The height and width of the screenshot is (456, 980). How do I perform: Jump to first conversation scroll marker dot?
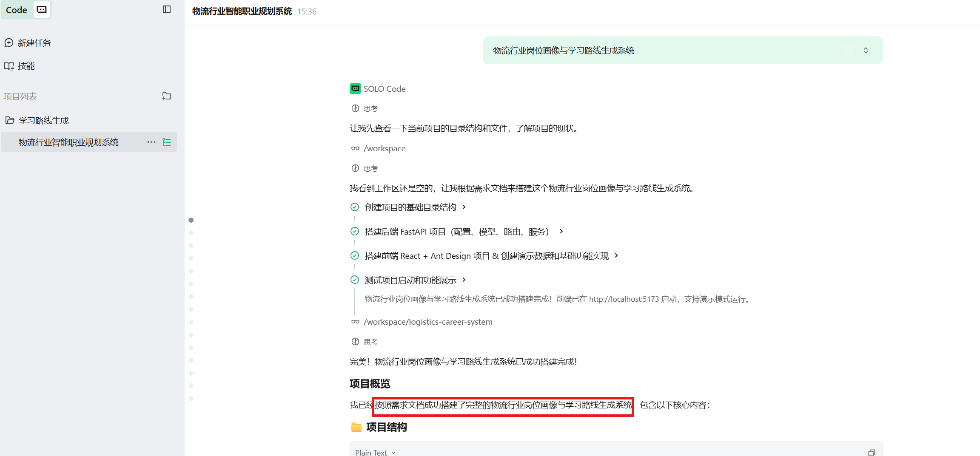[x=191, y=220]
